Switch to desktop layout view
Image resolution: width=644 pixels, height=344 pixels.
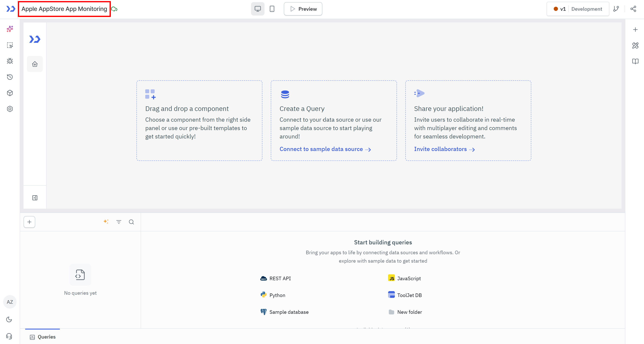coord(258,9)
